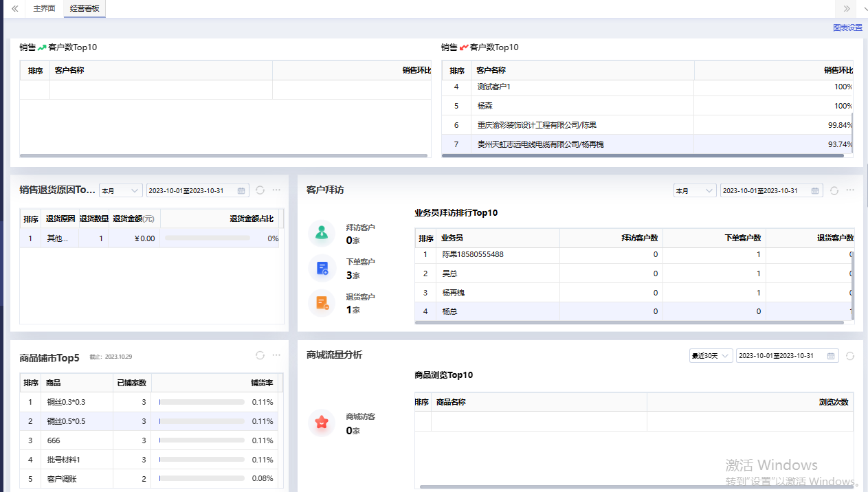Viewport: 868px width, 492px height.
Task: Open more options in 商品铺市Top5 panel
Action: coord(276,355)
